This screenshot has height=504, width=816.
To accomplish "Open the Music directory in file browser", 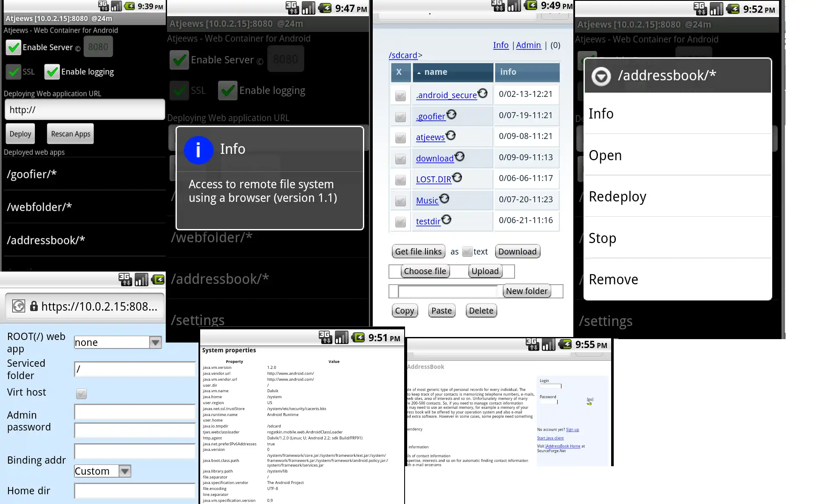I will [427, 201].
